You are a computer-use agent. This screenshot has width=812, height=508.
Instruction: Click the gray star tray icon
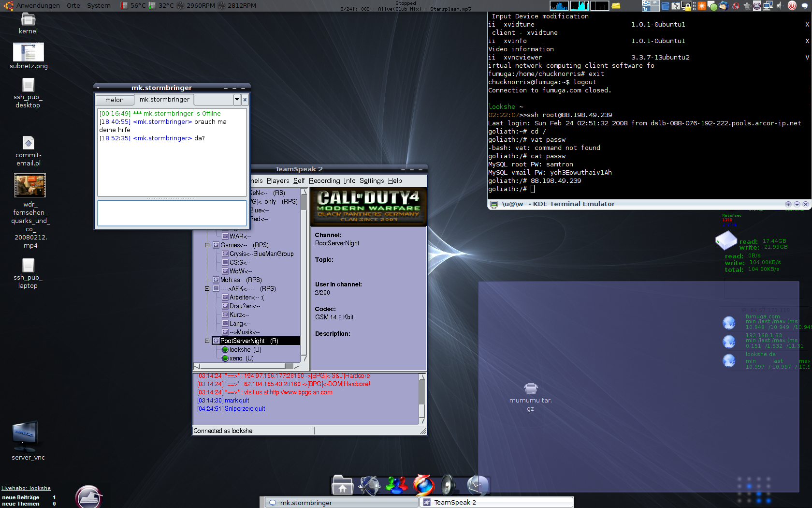(x=747, y=6)
